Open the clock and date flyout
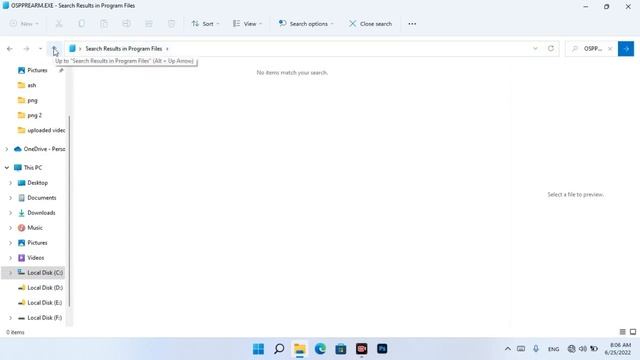The image size is (640, 360). point(618,349)
